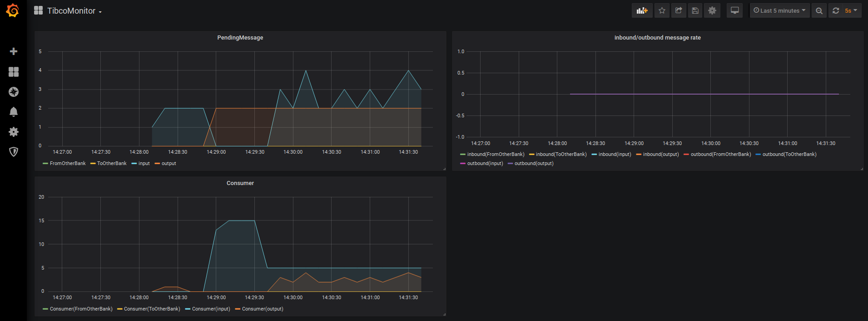Click the Grafana logo home icon
The width and height of the screenshot is (868, 321).
(13, 10)
